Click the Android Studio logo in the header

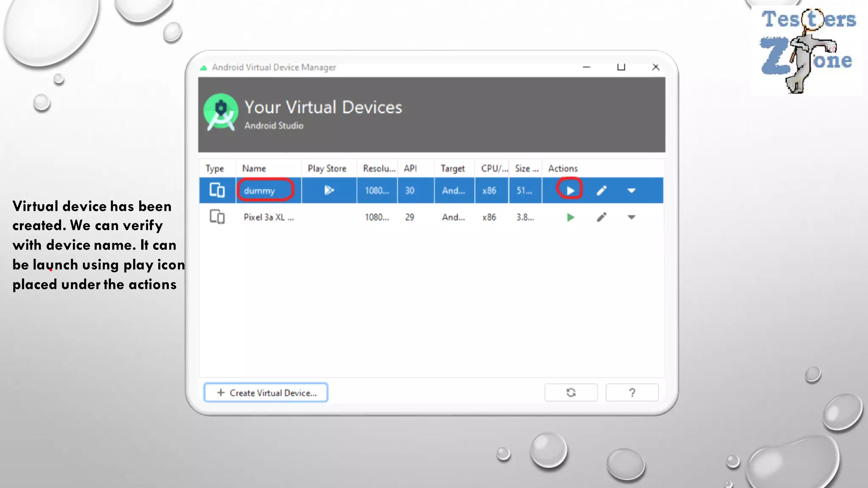(x=220, y=113)
